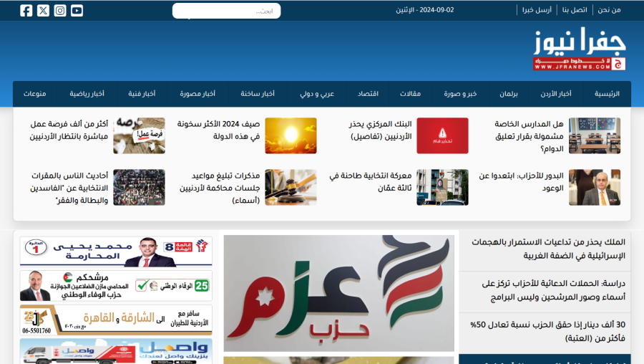Open اقتصاد menu item
The height and width of the screenshot is (364, 644).
(368, 94)
